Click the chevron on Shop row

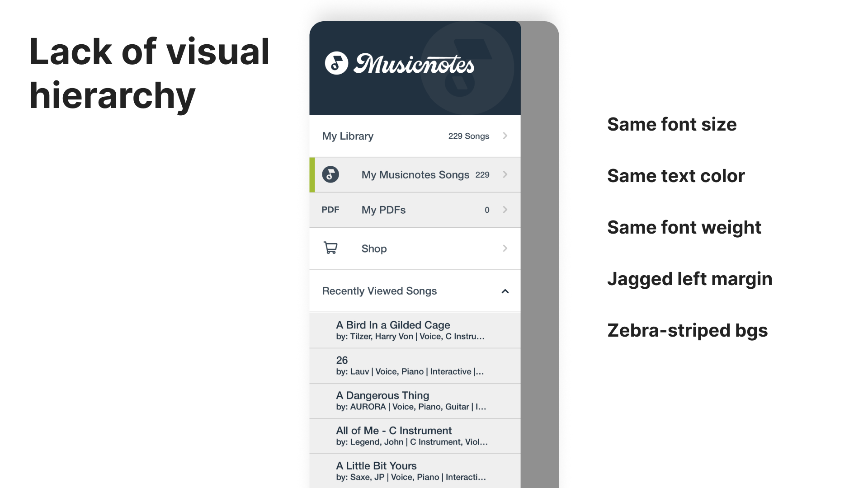coord(505,248)
